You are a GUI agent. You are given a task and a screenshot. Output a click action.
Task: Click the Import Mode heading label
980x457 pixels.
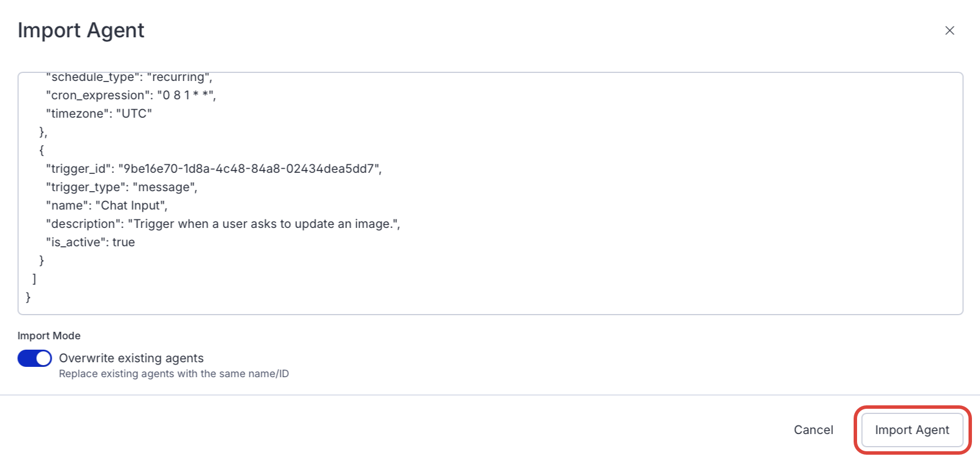[49, 336]
